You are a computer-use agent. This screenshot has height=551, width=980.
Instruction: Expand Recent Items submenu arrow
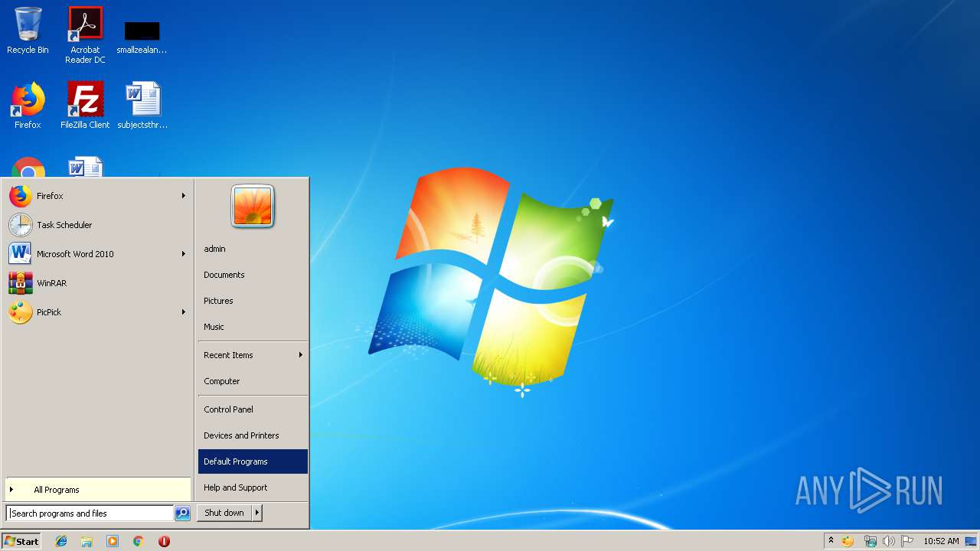[301, 355]
